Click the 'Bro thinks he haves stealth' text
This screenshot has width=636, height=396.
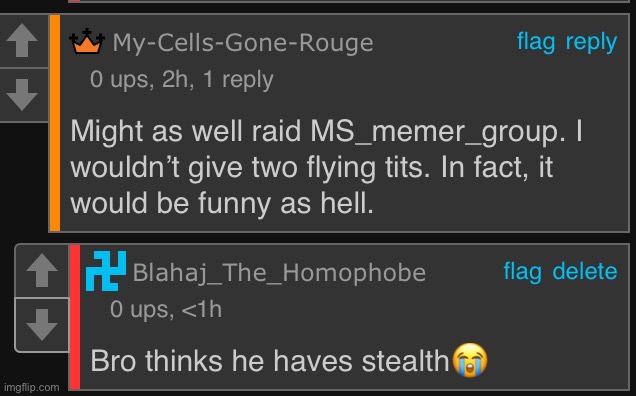click(x=270, y=361)
